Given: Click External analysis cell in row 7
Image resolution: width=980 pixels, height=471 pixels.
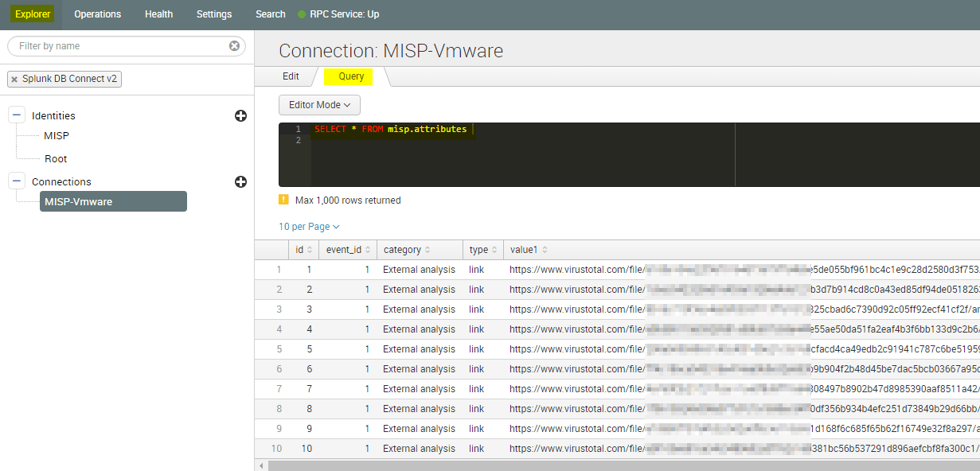Looking at the screenshot, I should (420, 389).
